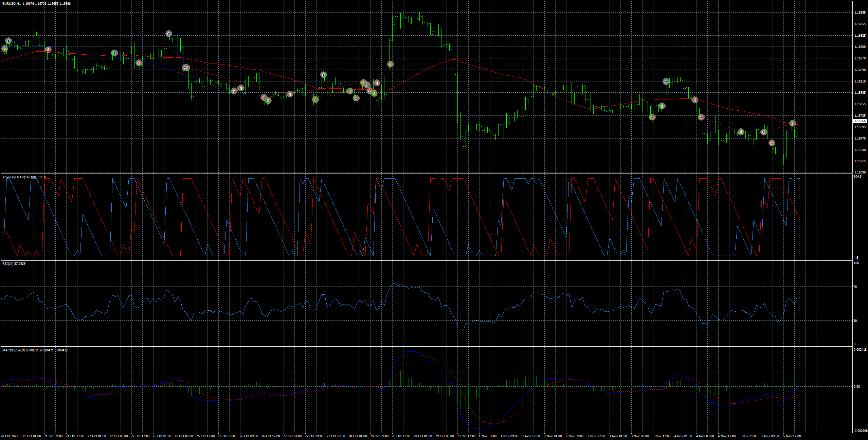Click the 1.15090 price axis label
Image resolution: width=868 pixels, height=440 pixels.
(x=860, y=172)
